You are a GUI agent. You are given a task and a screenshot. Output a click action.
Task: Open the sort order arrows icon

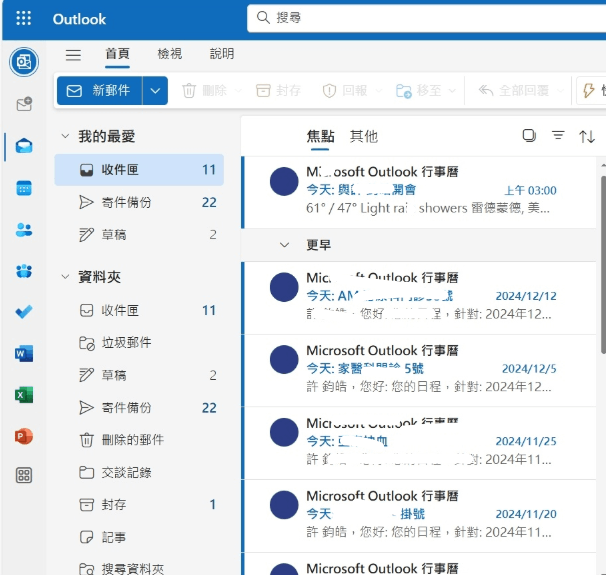click(x=587, y=136)
